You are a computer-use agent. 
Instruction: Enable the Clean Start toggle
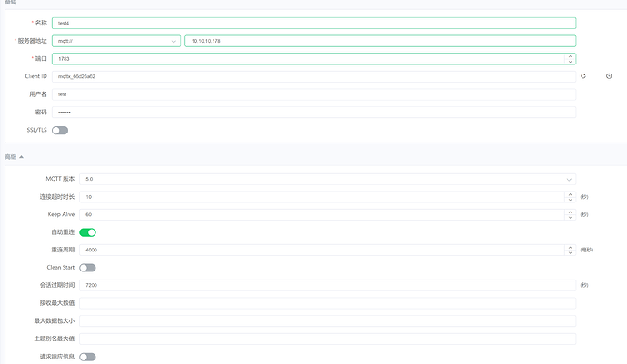coord(87,268)
